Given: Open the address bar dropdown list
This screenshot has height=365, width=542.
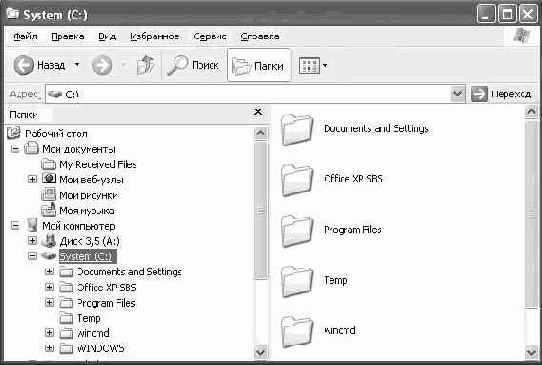Looking at the screenshot, I should [458, 94].
